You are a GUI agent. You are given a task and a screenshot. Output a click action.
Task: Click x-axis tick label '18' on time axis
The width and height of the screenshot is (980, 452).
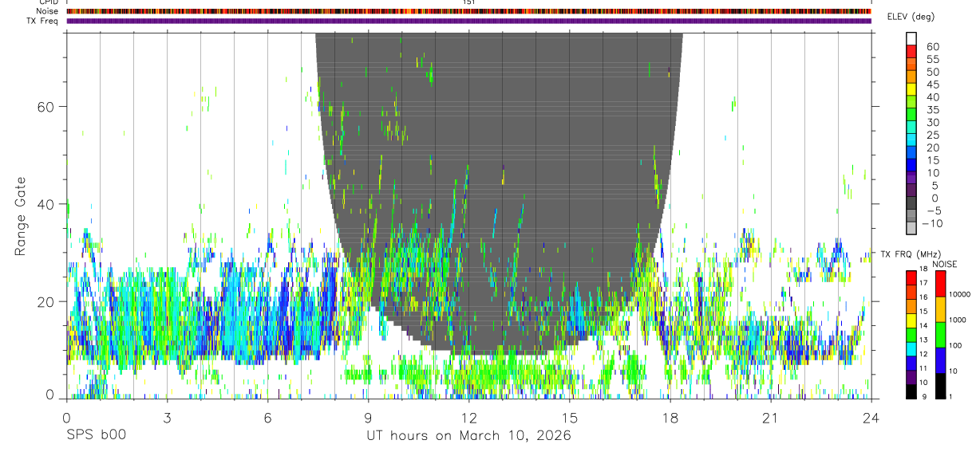(x=670, y=417)
